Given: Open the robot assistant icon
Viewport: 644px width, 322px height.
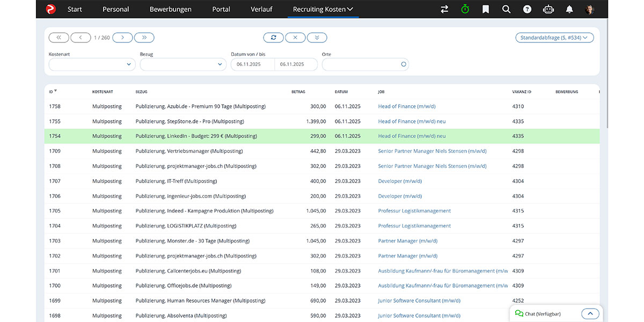Looking at the screenshot, I should (548, 9).
